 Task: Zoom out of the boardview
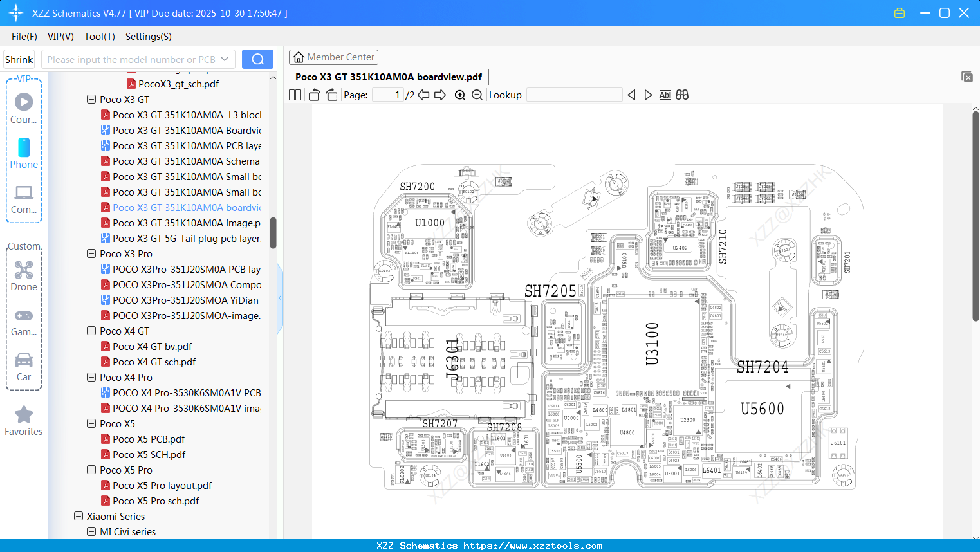477,95
